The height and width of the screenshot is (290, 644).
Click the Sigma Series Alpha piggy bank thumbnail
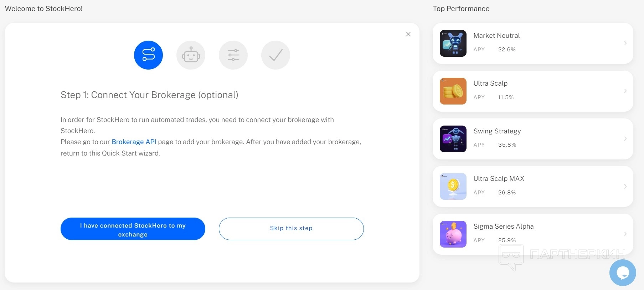click(453, 234)
